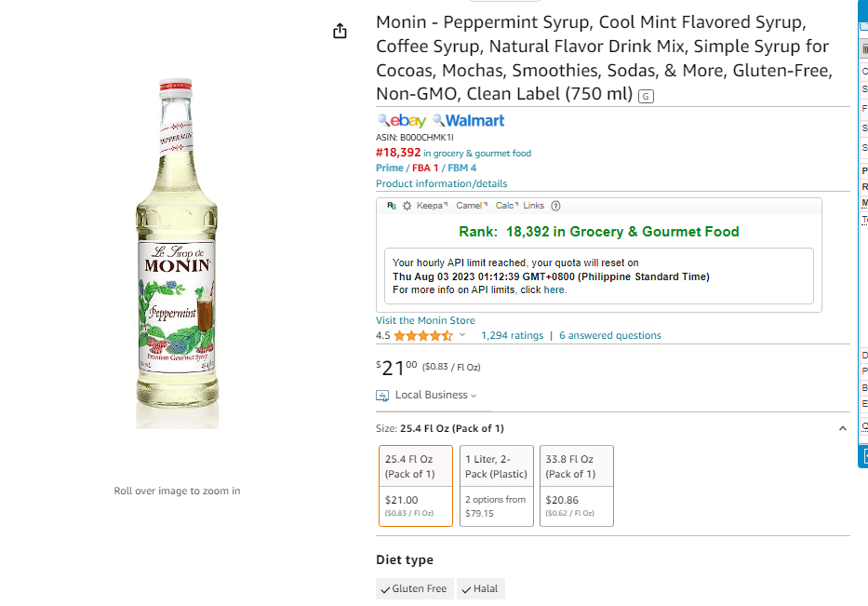This screenshot has height=606, width=868.
Task: Click the green RS logo icon
Action: pyautogui.click(x=392, y=206)
